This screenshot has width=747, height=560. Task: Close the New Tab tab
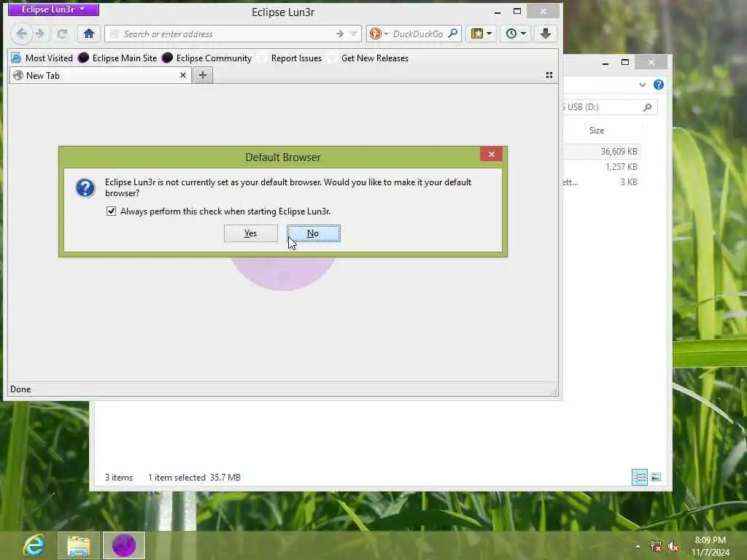183,75
